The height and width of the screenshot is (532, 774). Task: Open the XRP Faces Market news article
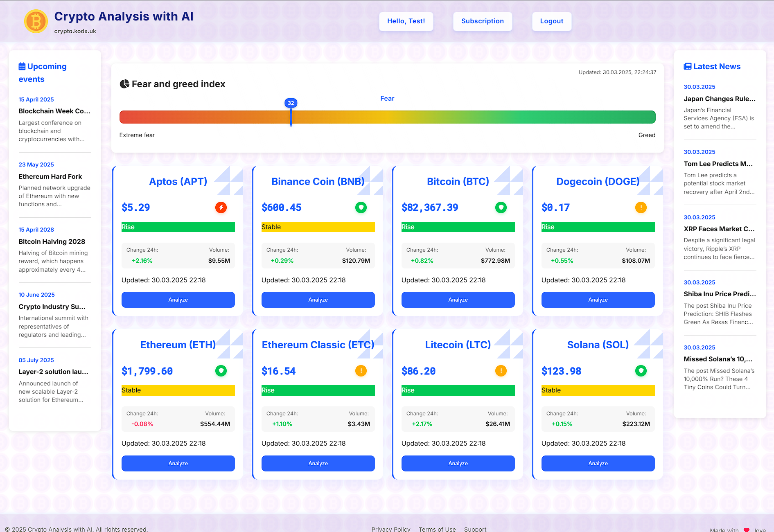click(x=719, y=229)
